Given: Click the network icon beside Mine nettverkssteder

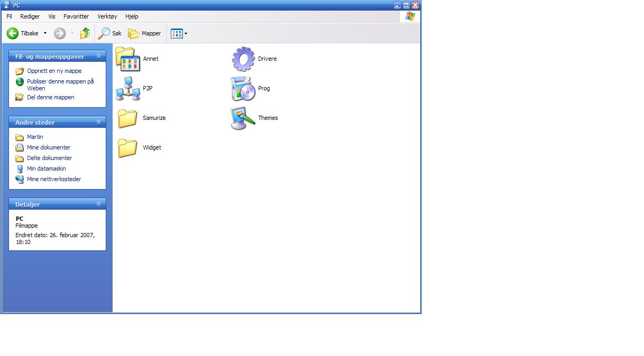Looking at the screenshot, I should 20,179.
